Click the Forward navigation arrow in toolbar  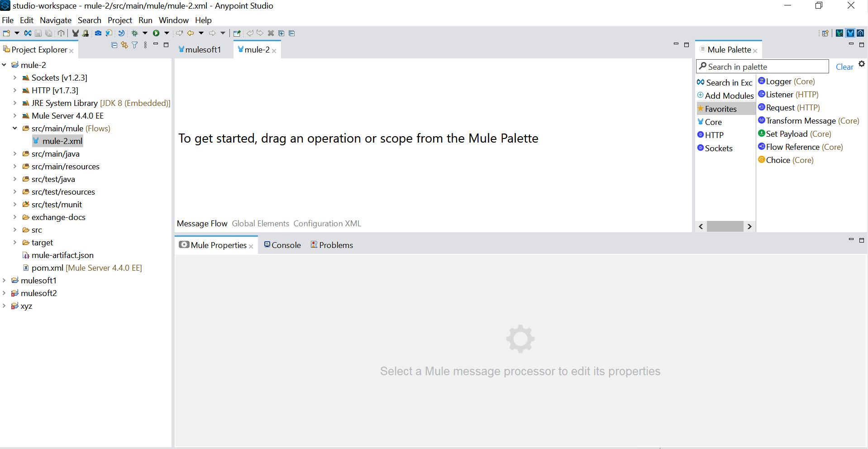[212, 33]
